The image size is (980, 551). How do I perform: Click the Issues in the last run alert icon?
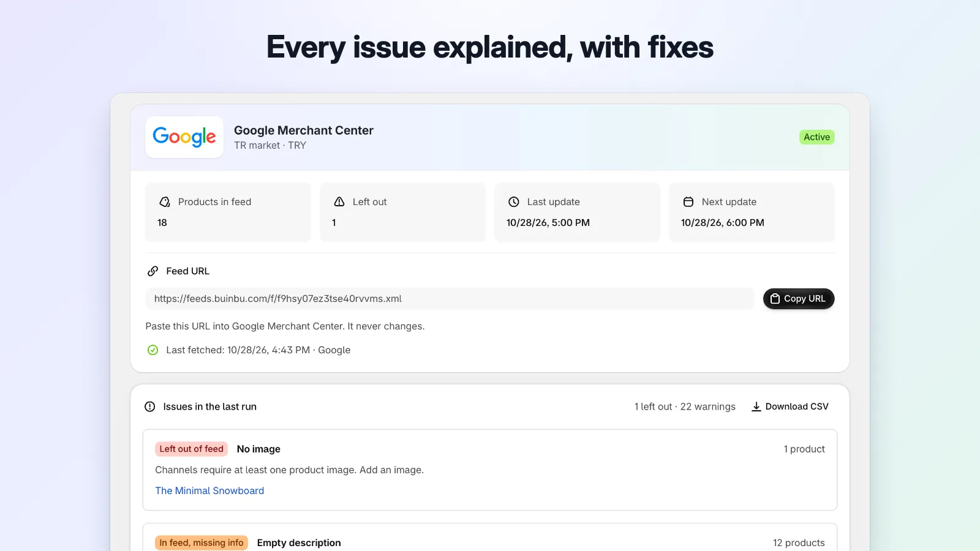tap(149, 407)
